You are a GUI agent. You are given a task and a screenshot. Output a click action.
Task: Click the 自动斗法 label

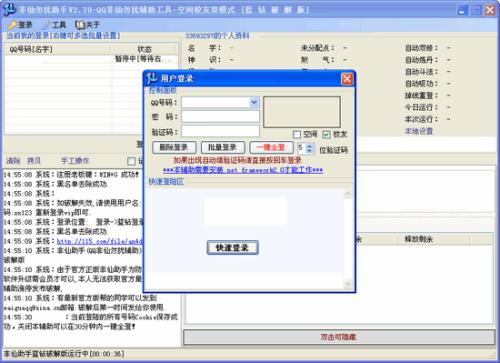(421, 72)
